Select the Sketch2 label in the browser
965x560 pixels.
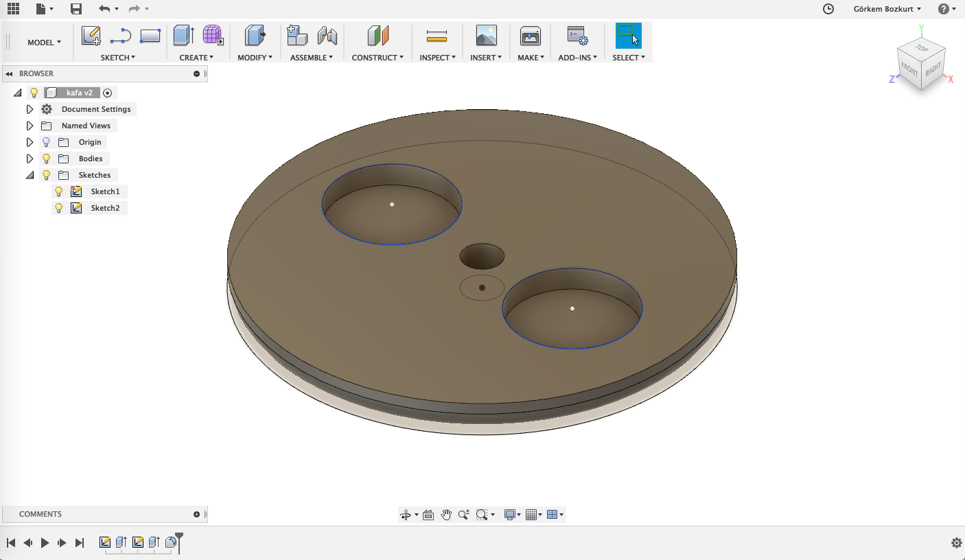tap(105, 208)
